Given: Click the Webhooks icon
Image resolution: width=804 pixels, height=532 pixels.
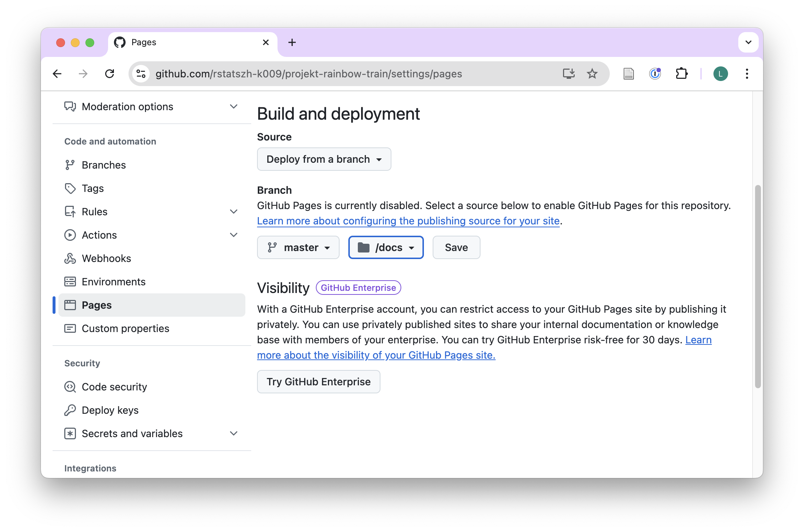Looking at the screenshot, I should click(x=70, y=258).
